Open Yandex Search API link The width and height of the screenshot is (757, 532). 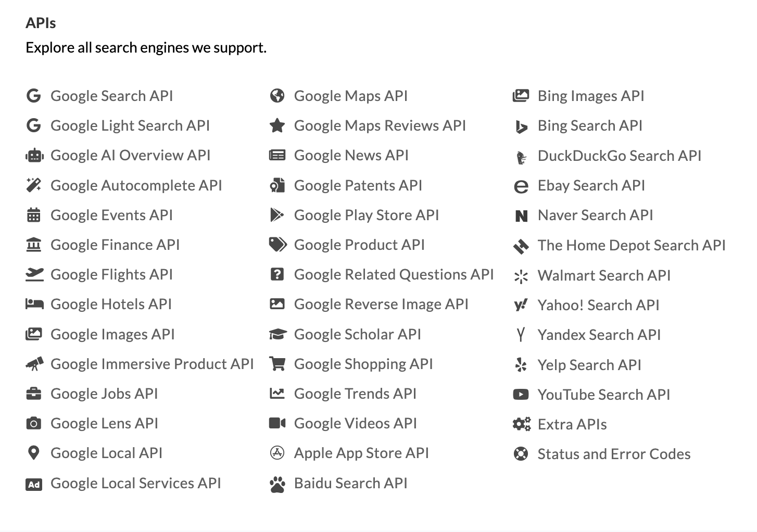coord(599,335)
